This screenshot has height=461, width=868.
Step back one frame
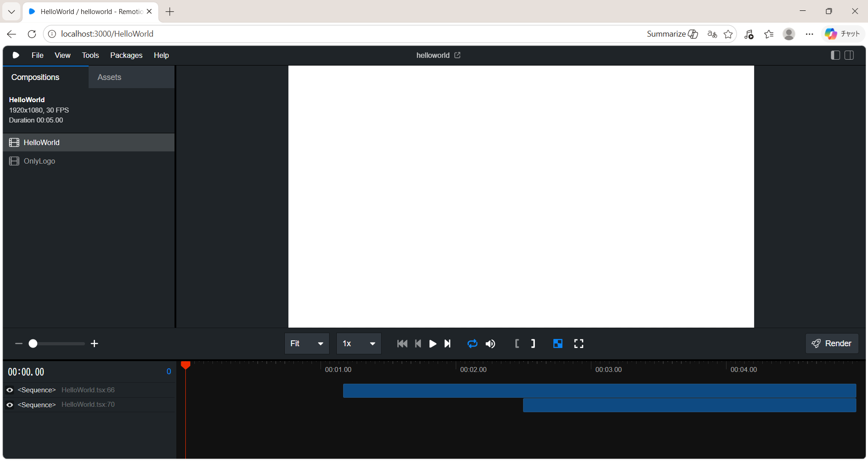coord(418,344)
